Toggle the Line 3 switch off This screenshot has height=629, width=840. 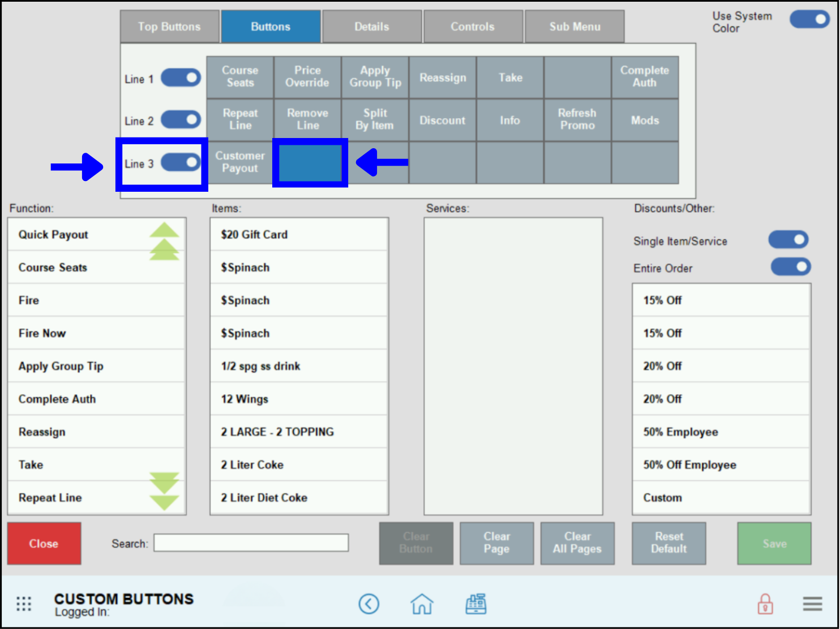coord(181,163)
